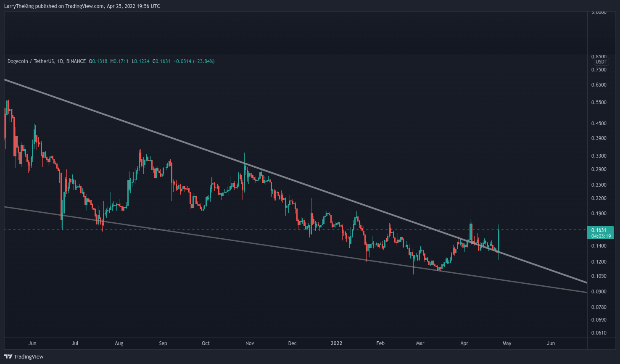
Task: Click the open value O0.1318
Action: coord(98,61)
